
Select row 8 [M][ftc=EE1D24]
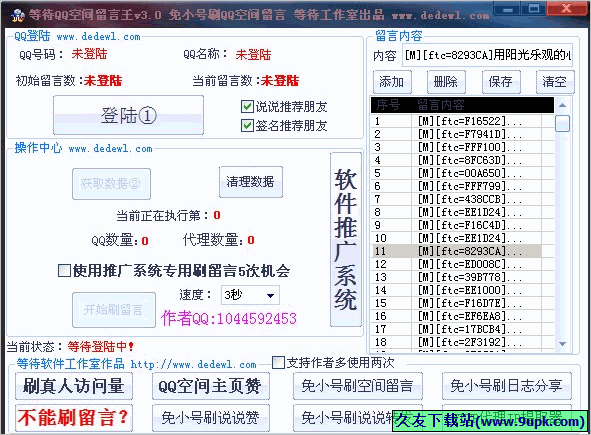click(462, 212)
